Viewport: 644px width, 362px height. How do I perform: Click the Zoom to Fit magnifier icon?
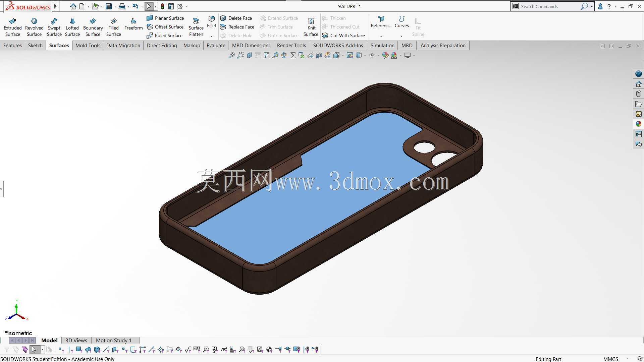tap(231, 55)
